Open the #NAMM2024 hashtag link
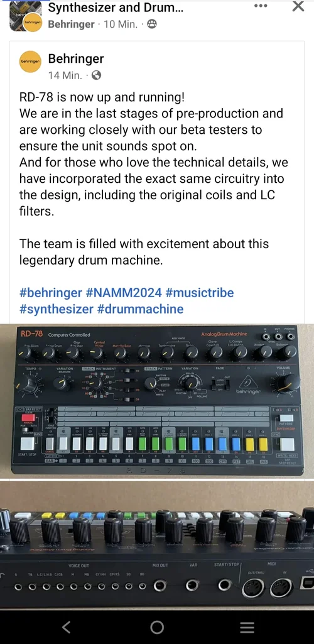 click(124, 293)
